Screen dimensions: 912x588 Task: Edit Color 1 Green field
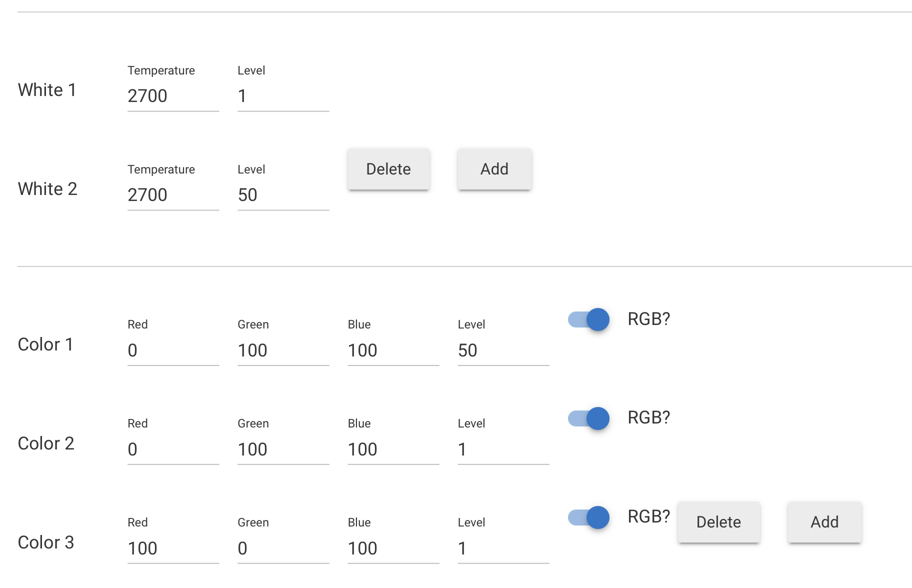(283, 350)
